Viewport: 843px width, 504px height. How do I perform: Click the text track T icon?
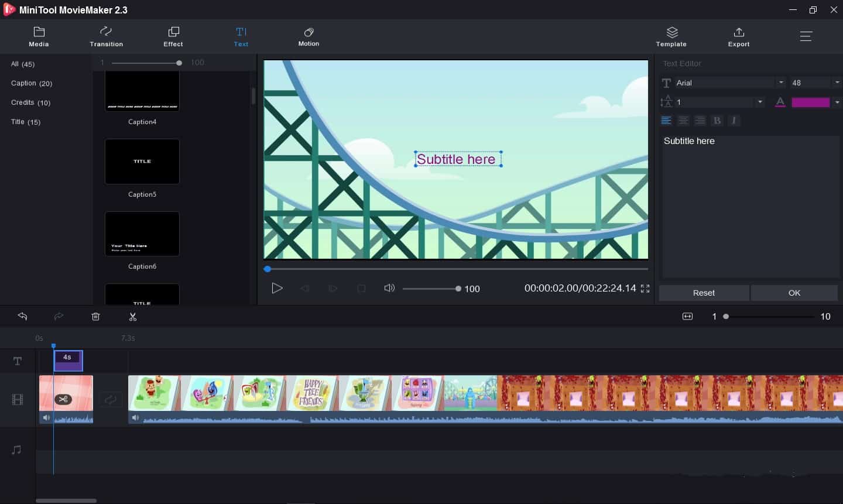(18, 361)
